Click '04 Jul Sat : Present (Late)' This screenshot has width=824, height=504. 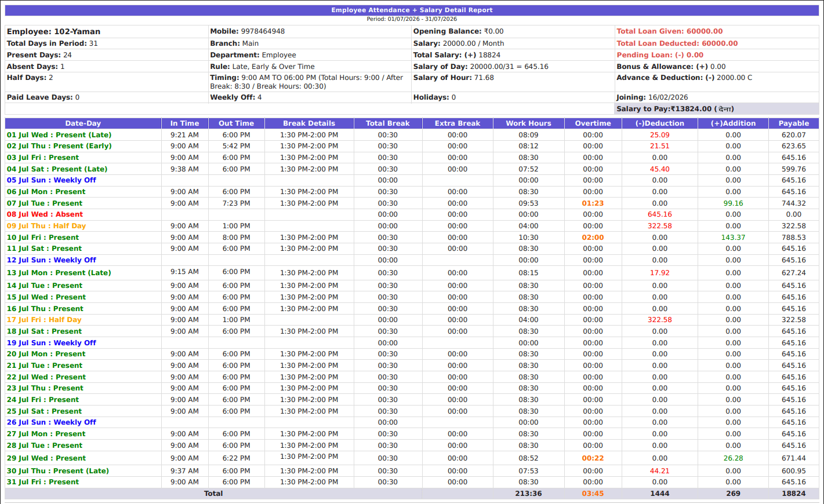[57, 169]
